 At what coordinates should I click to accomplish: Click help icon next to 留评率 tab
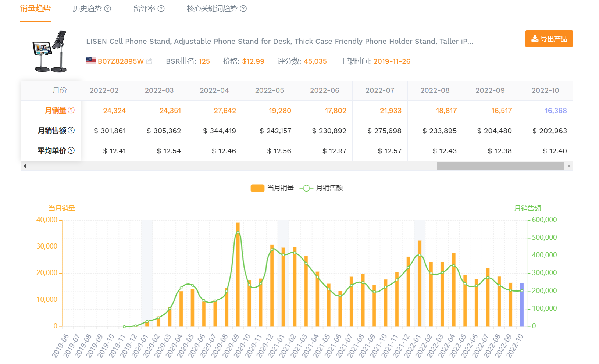pyautogui.click(x=161, y=8)
